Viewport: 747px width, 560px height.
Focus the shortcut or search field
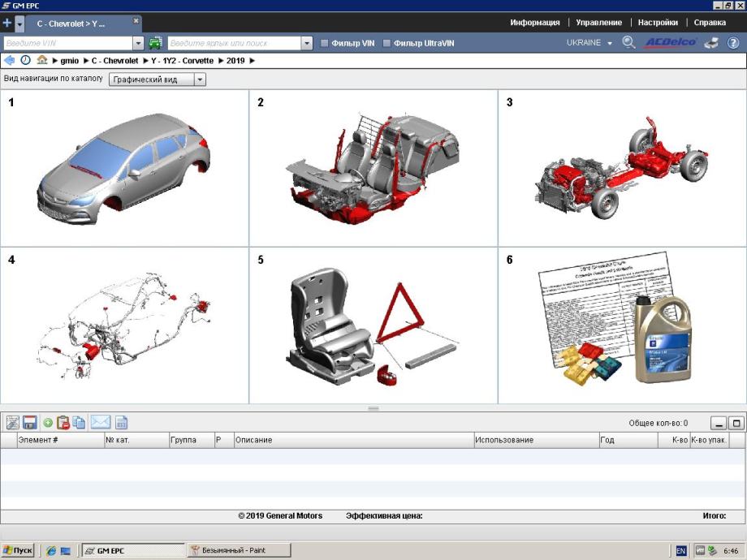click(235, 43)
